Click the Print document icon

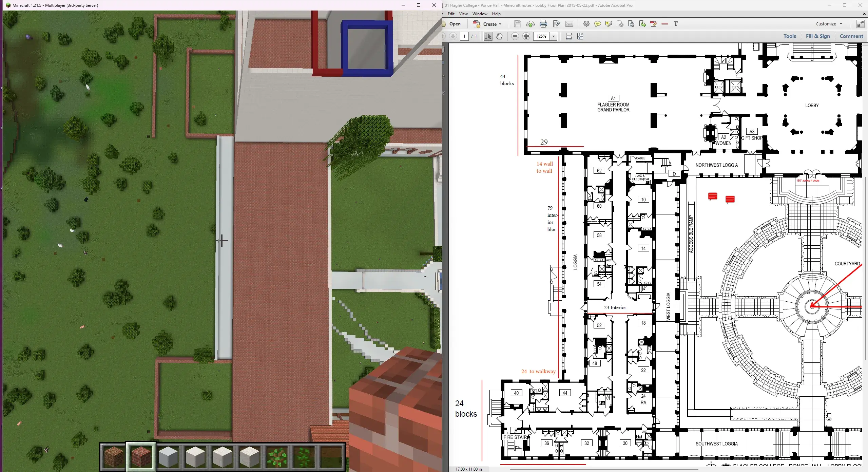click(x=543, y=24)
